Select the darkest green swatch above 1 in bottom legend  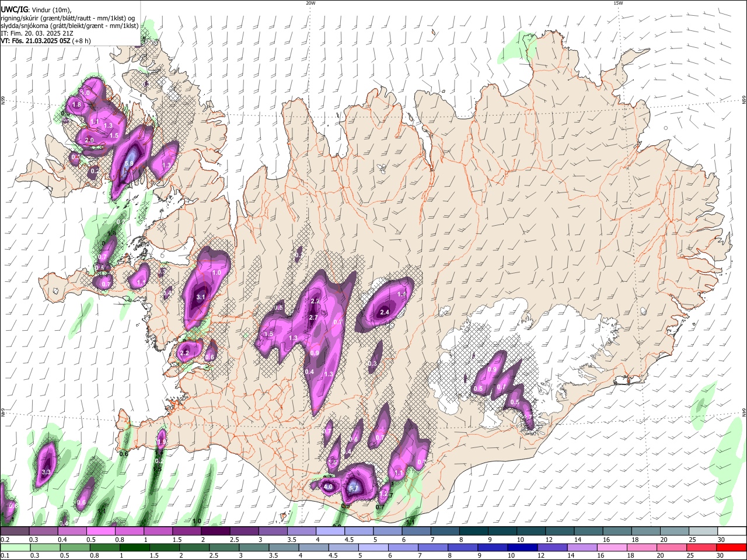(134, 548)
